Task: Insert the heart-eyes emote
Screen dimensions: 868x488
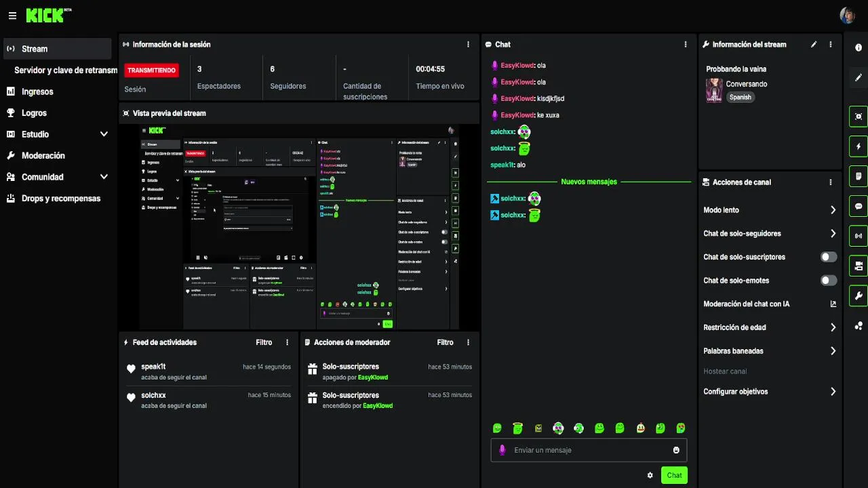Action: point(681,428)
